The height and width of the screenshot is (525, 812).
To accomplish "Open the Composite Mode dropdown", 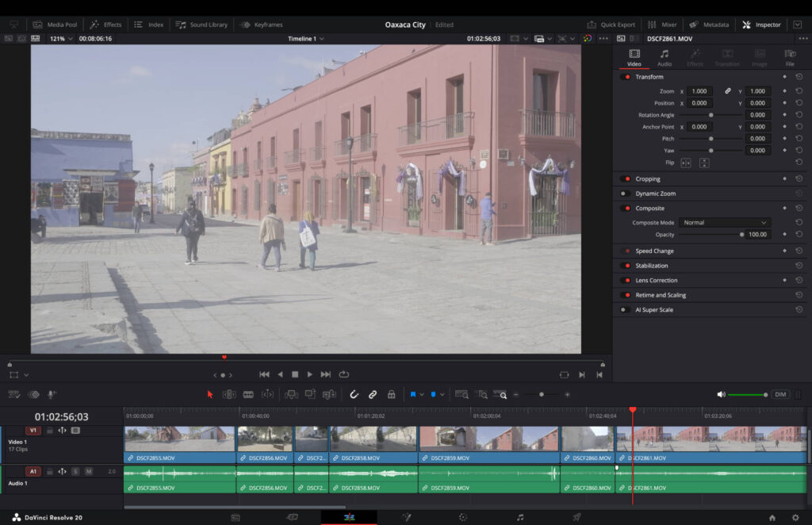I will point(725,223).
